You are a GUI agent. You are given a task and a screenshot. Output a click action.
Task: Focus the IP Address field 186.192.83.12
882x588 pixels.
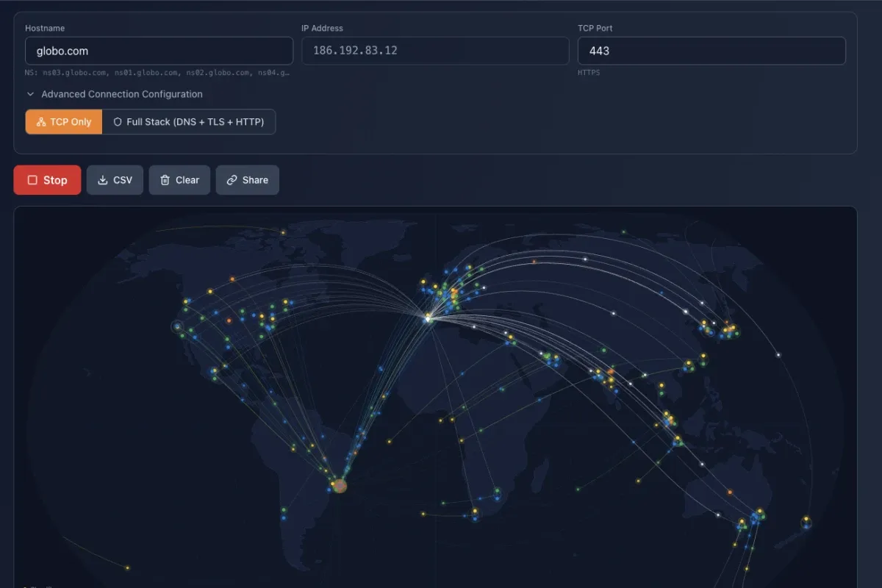point(435,51)
